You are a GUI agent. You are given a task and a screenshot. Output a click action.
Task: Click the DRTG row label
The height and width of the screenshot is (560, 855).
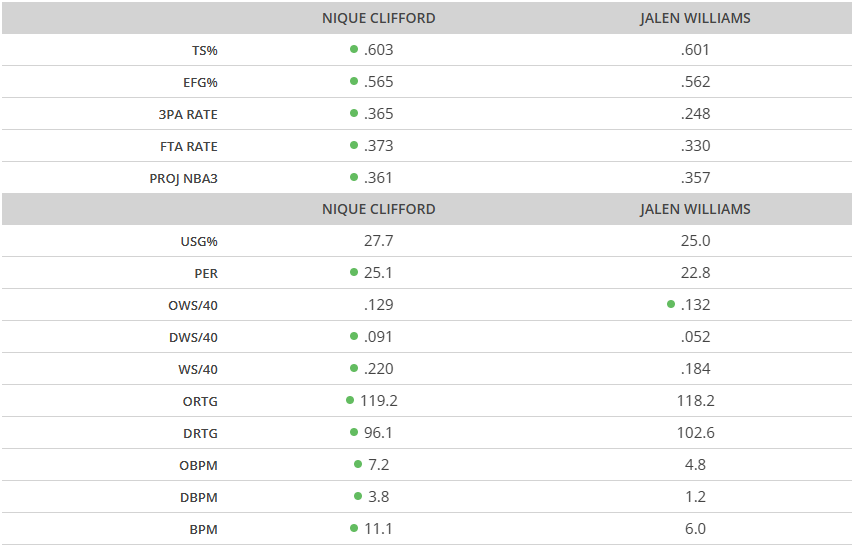tap(200, 434)
